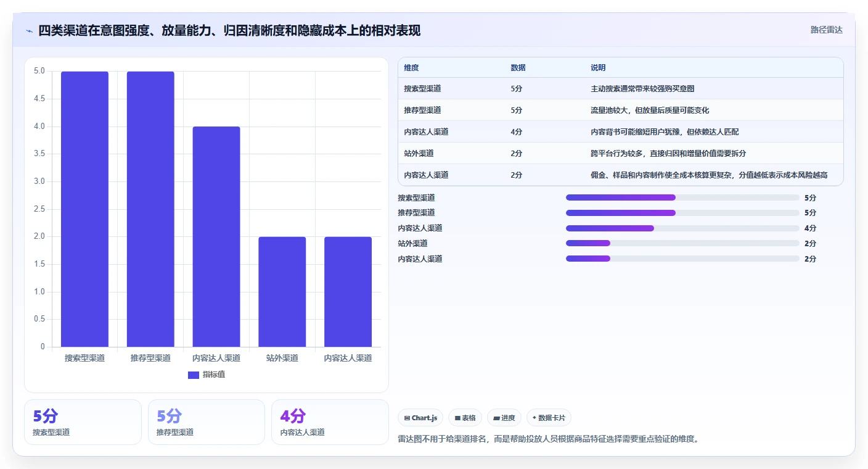Click the panel title 四类渠道在意图强度…相对表现
The image size is (868, 469).
pyautogui.click(x=229, y=31)
